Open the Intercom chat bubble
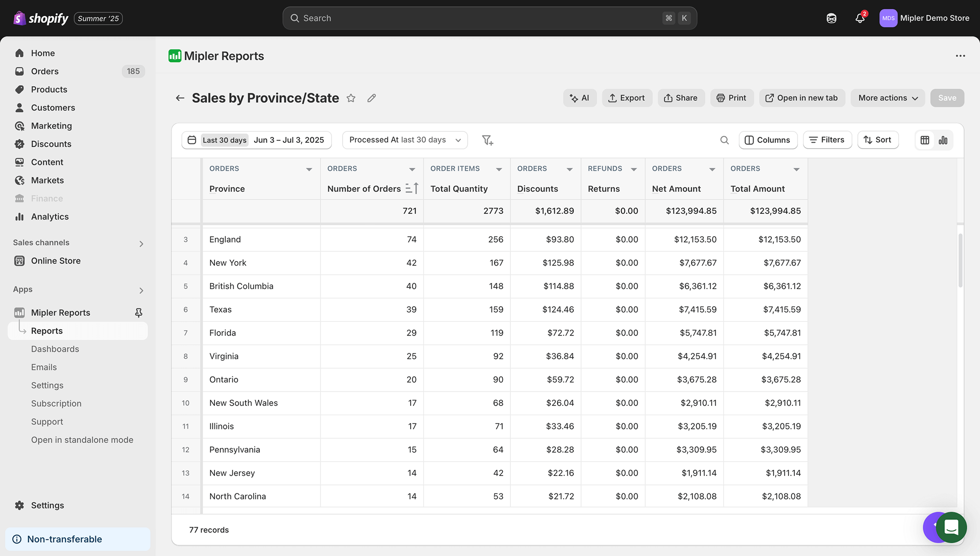 click(x=951, y=528)
